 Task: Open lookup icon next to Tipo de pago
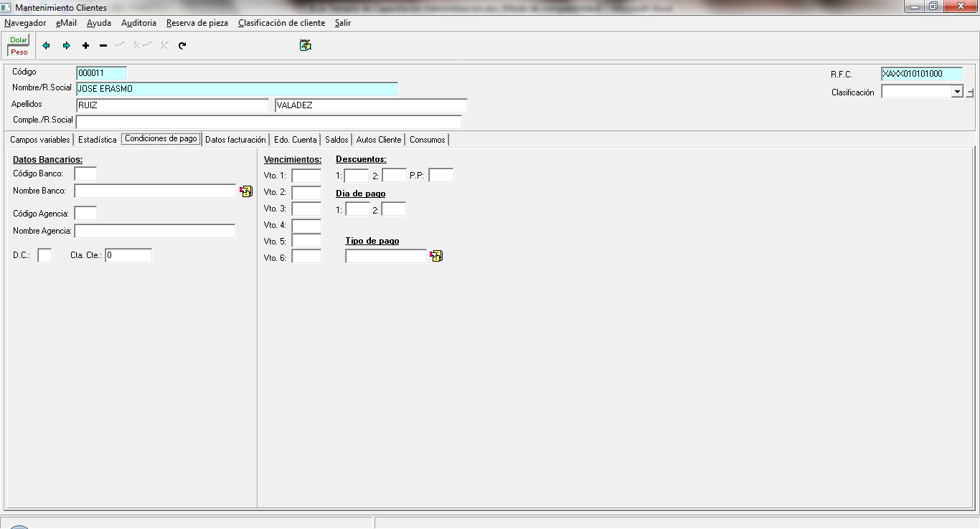(436, 256)
